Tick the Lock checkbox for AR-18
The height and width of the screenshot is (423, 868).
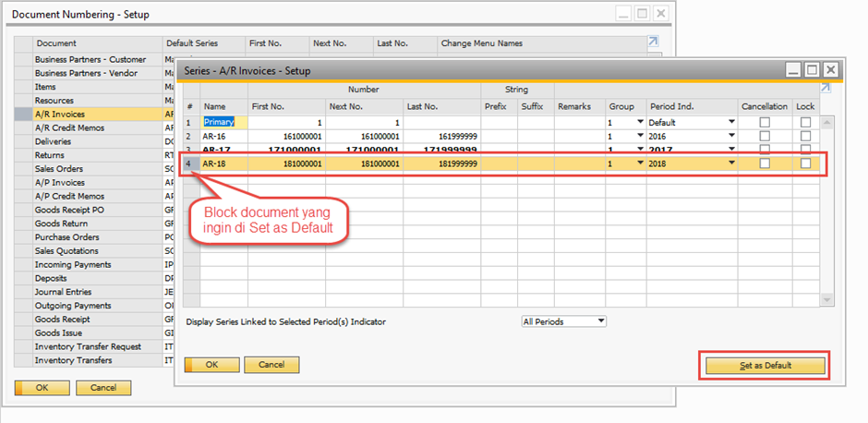pyautogui.click(x=805, y=163)
